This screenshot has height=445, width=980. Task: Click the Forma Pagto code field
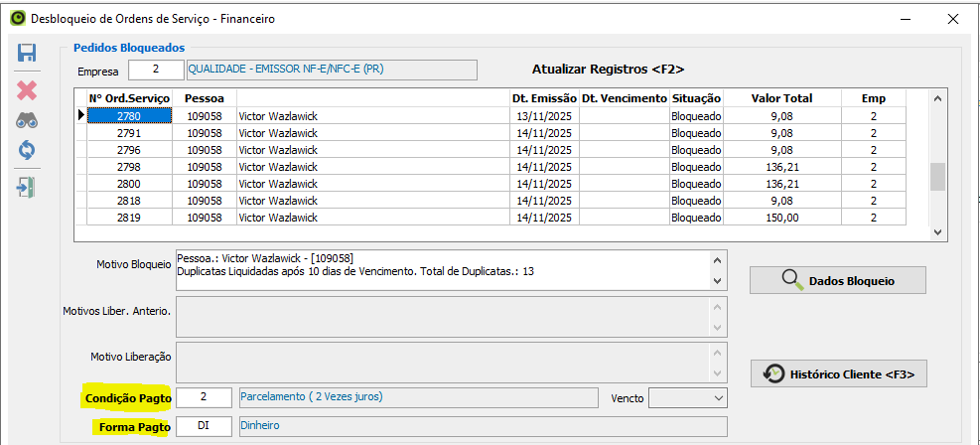pyautogui.click(x=206, y=426)
